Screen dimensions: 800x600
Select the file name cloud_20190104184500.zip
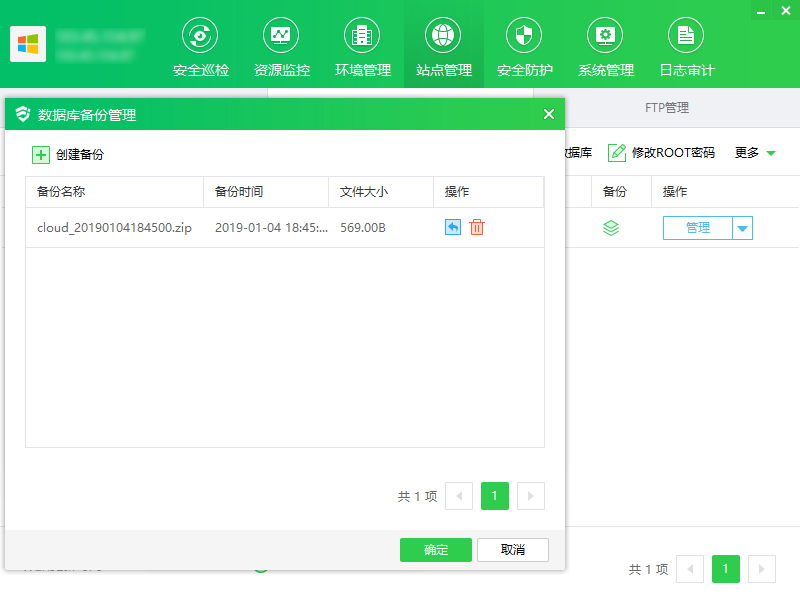(114, 228)
